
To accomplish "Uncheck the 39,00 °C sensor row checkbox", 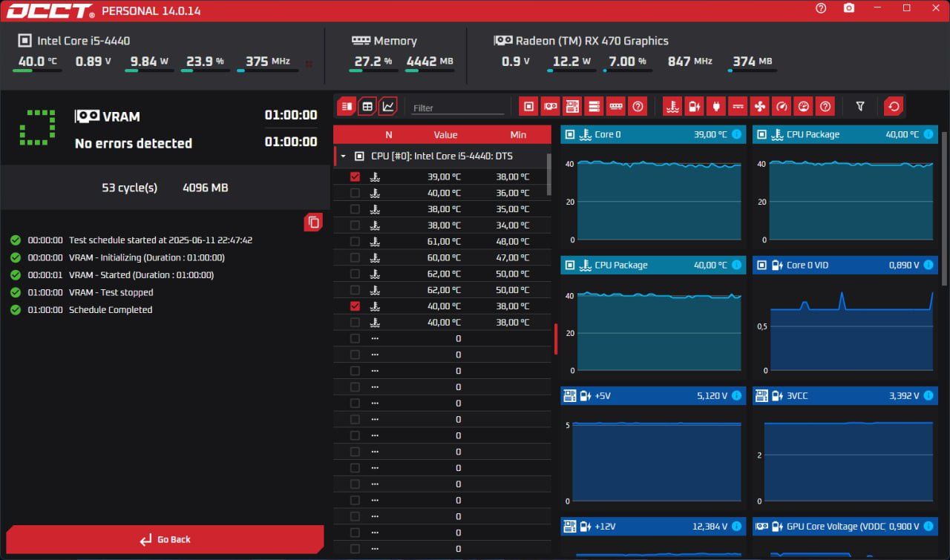I will coord(355,177).
